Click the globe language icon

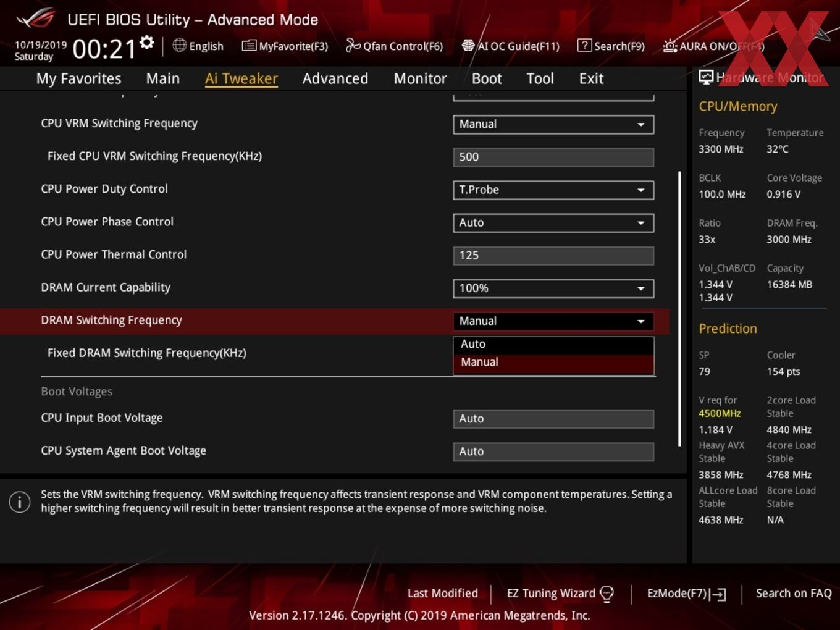179,45
